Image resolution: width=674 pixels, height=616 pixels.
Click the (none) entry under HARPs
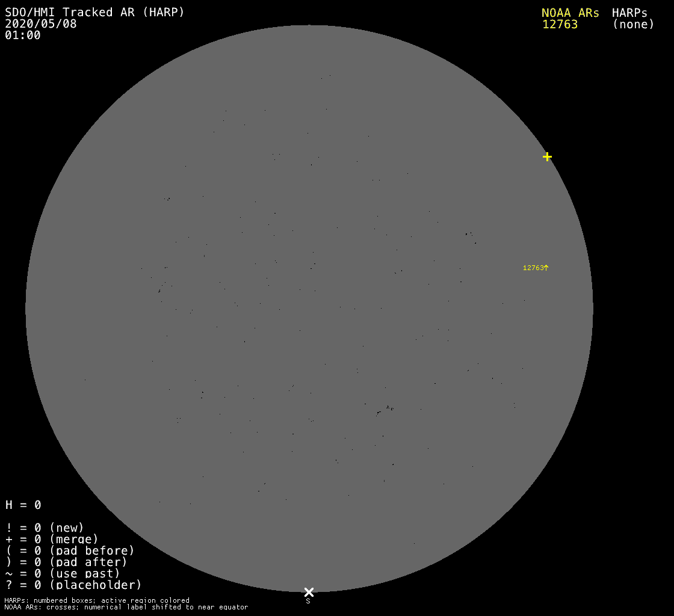click(x=633, y=25)
